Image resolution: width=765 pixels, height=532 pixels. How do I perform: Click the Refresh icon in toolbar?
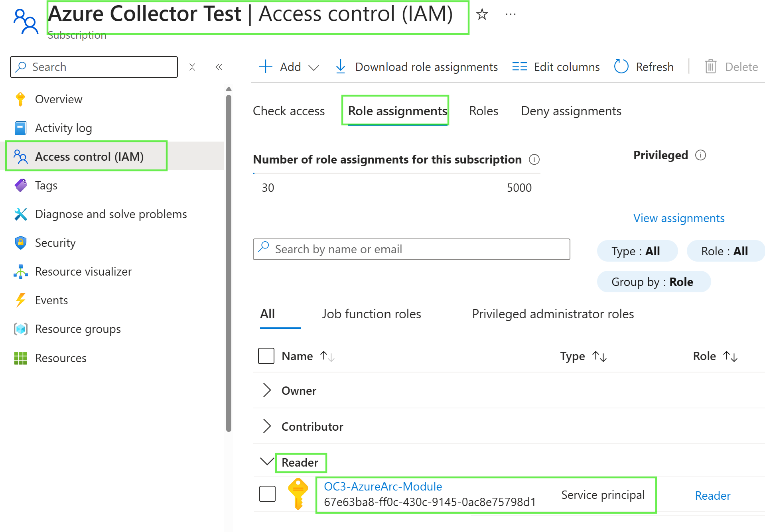point(621,67)
